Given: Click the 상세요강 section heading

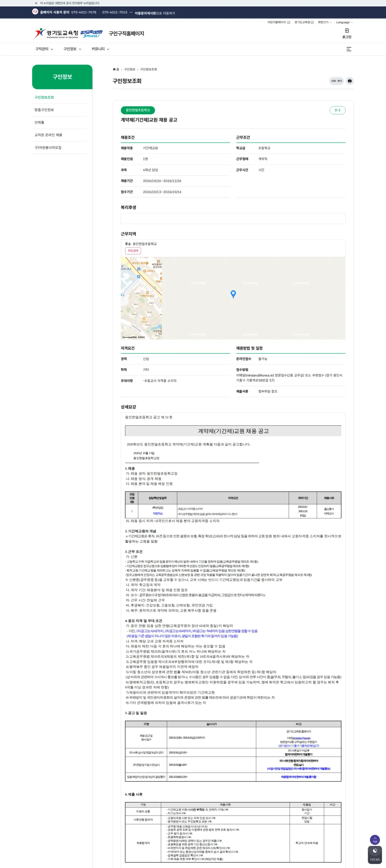Looking at the screenshot, I should pos(128,407).
